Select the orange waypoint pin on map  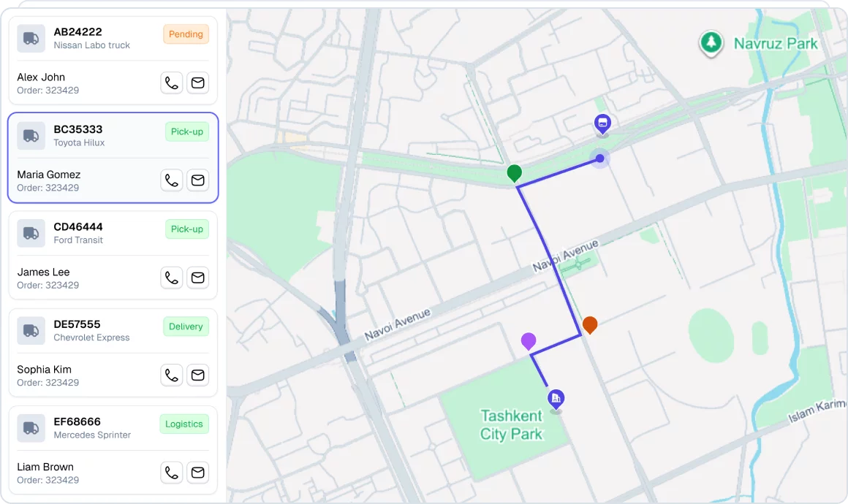590,324
